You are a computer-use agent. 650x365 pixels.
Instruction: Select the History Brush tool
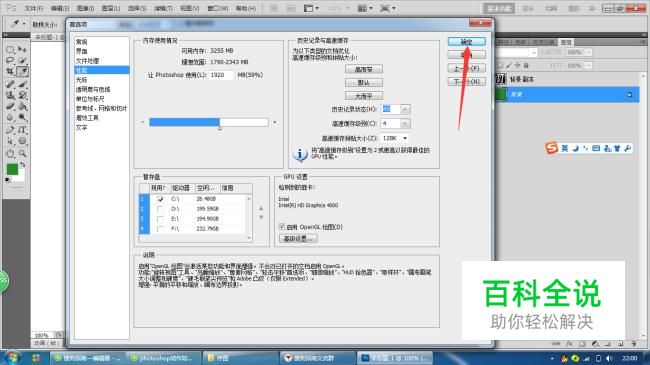(22, 95)
